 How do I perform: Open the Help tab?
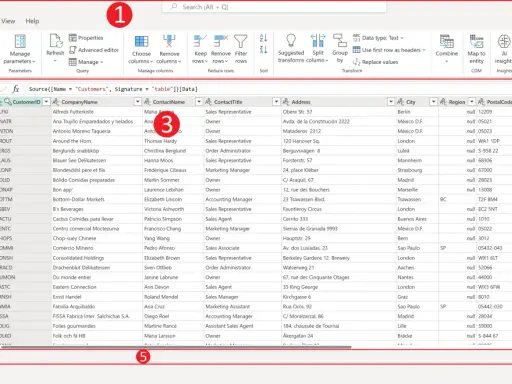[32, 21]
